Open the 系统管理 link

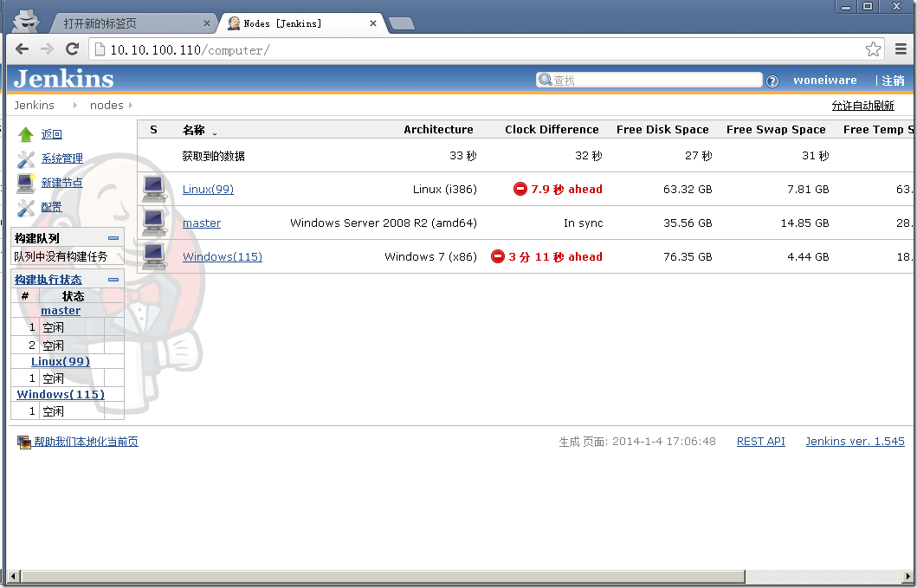tap(62, 158)
